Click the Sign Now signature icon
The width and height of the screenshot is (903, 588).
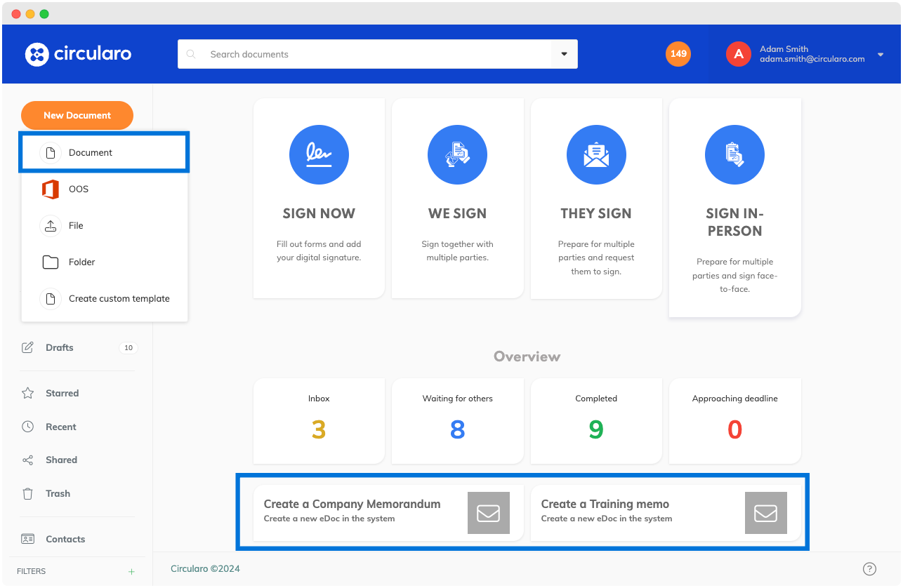point(319,154)
